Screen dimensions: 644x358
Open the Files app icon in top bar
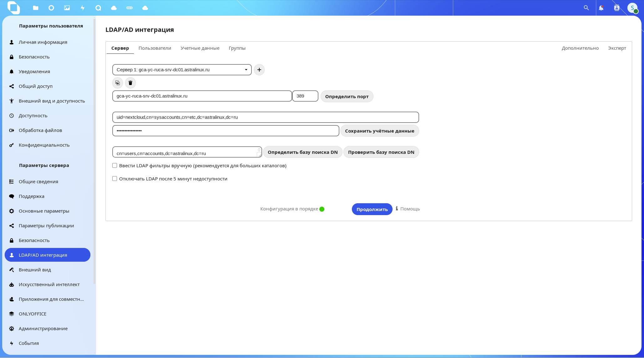point(36,8)
